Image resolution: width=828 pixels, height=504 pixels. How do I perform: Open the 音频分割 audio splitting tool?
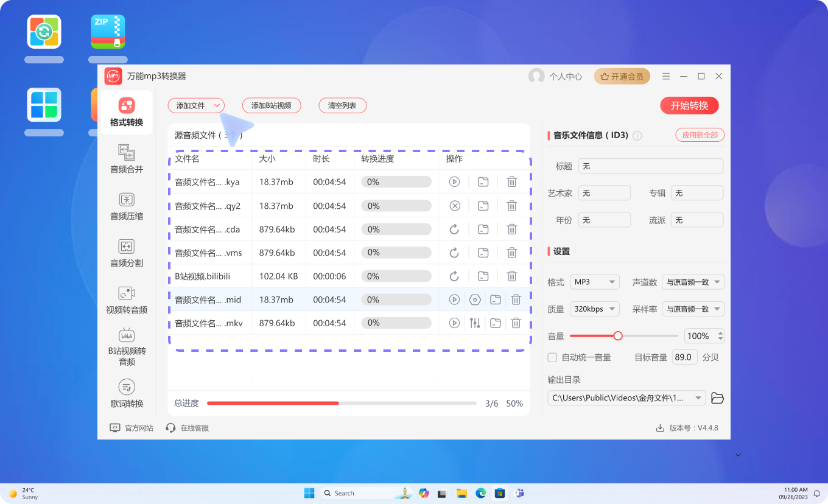[x=126, y=254]
